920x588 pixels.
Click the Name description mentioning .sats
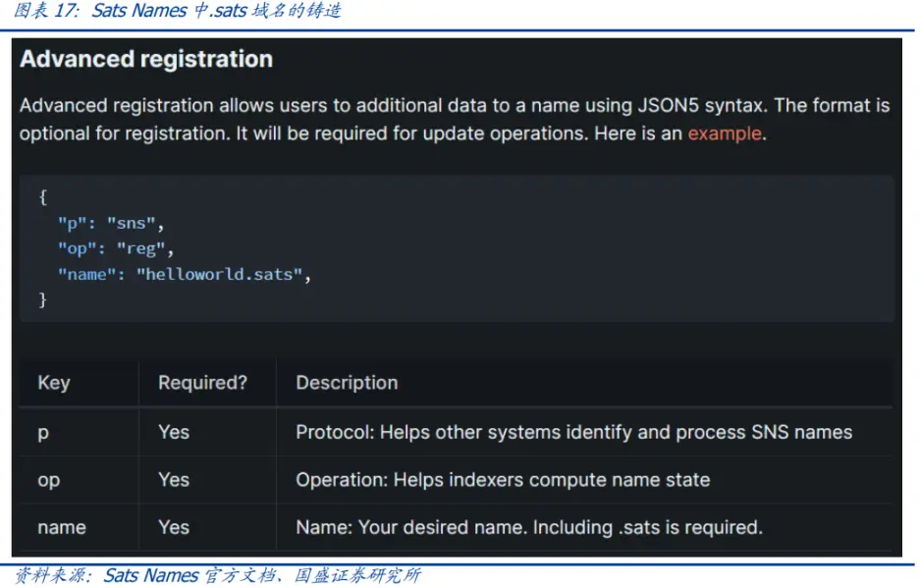[x=528, y=527]
